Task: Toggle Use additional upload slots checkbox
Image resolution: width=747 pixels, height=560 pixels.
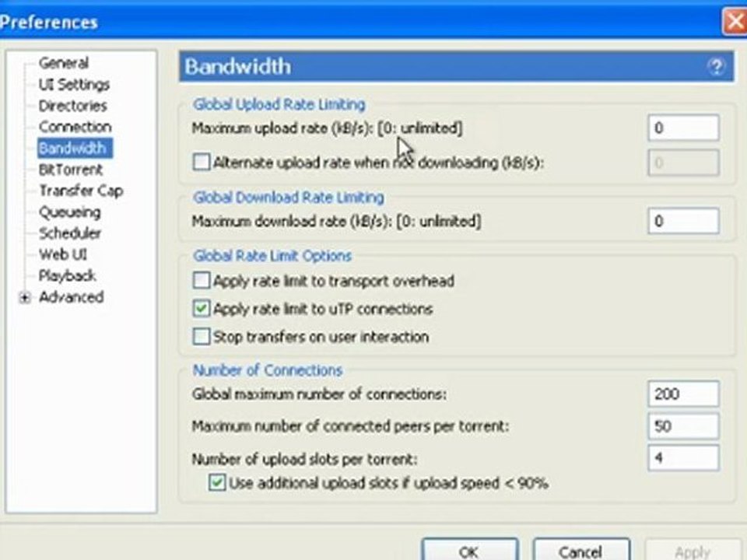Action: coord(217,483)
